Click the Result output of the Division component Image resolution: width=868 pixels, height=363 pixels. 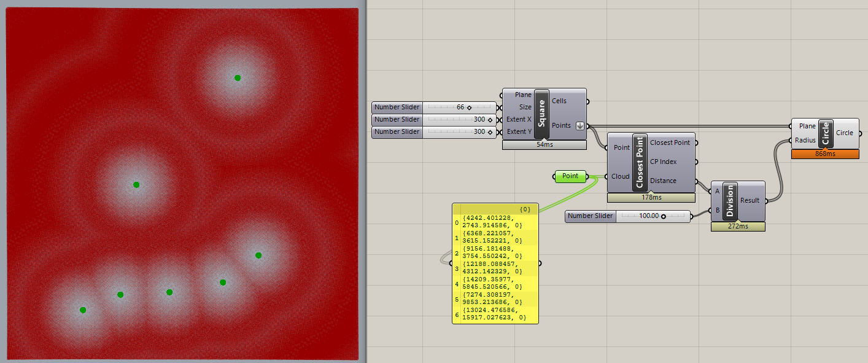[750, 200]
